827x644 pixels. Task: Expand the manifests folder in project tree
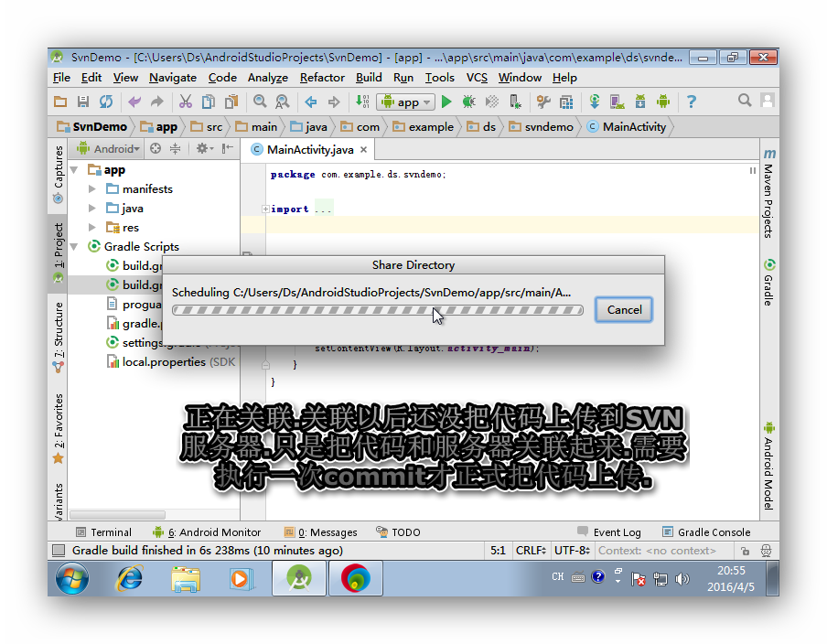pos(92,189)
